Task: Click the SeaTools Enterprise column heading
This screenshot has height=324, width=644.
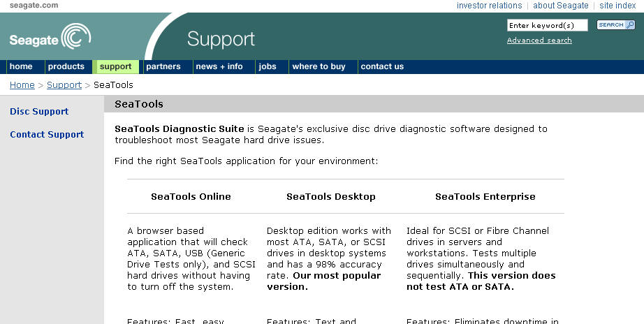Action: click(485, 197)
